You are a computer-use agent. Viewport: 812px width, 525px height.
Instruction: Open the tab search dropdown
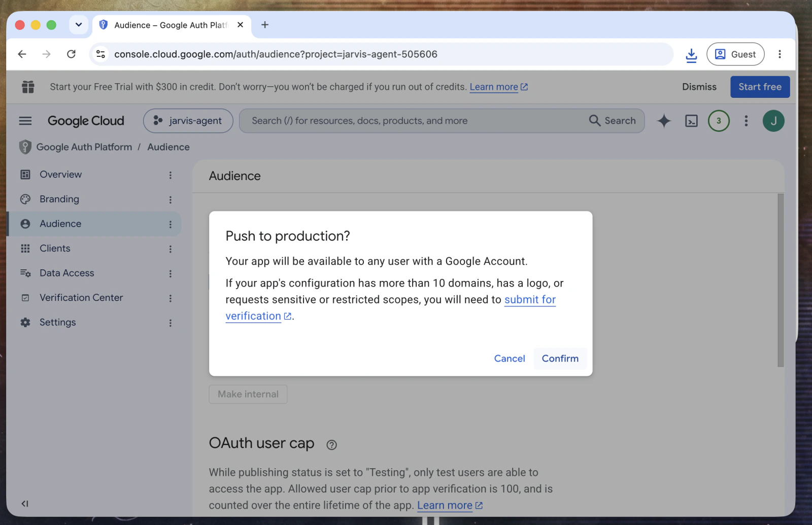pos(79,25)
